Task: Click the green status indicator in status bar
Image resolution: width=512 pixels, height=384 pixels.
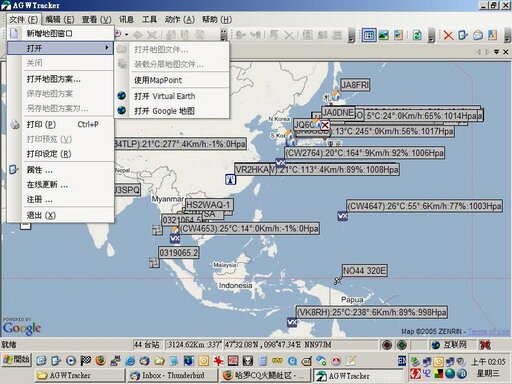Action: (x=402, y=345)
